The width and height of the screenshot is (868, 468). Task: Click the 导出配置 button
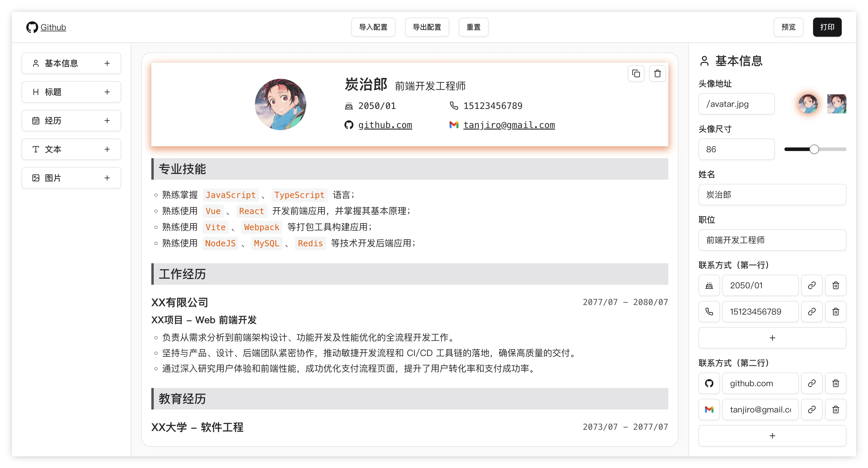click(427, 27)
